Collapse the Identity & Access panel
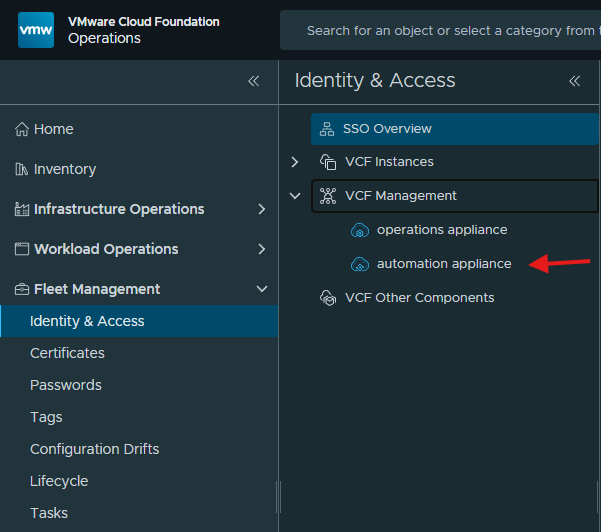 pos(575,81)
